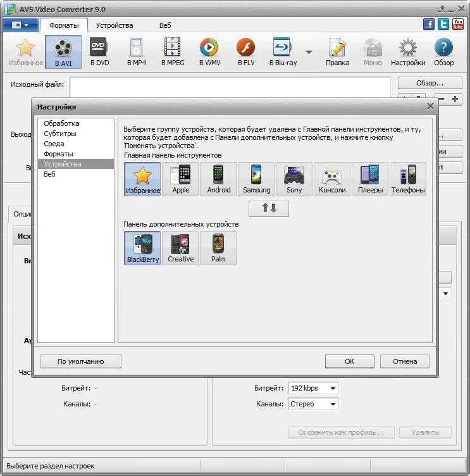Open 'Обработка' settings section
This screenshot has width=470, height=476.
(x=76, y=123)
